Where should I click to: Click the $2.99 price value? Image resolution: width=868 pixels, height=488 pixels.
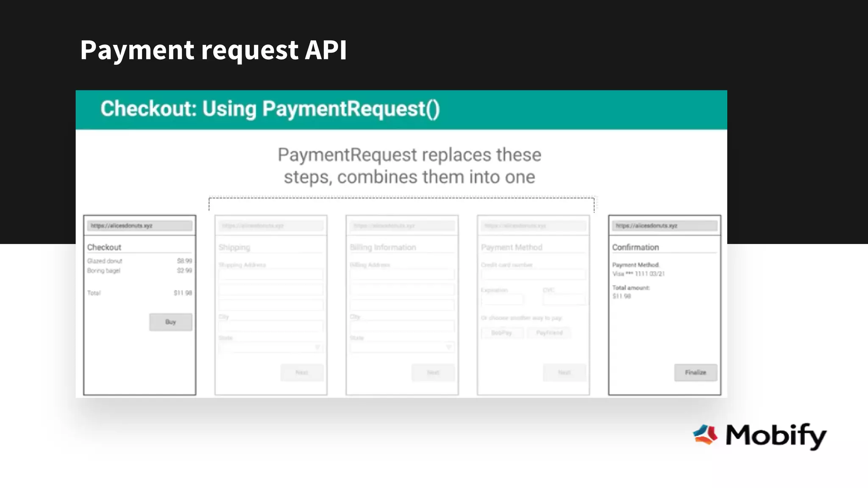pos(184,270)
